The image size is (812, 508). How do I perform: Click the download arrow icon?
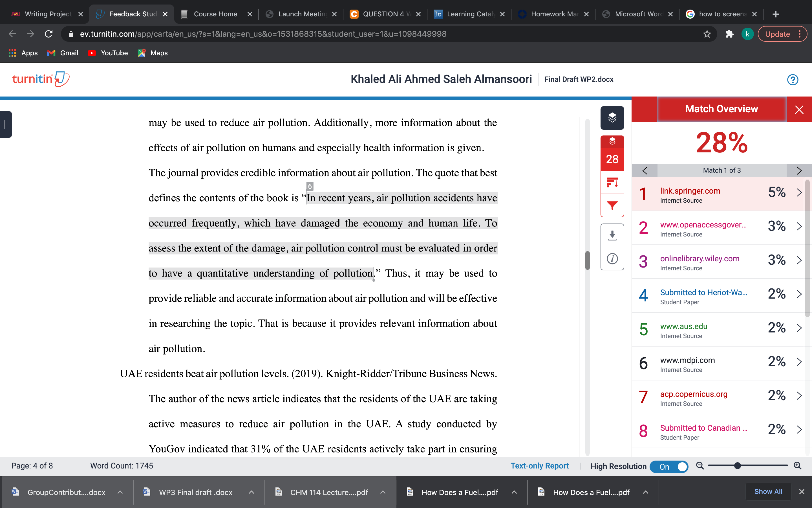click(x=612, y=236)
